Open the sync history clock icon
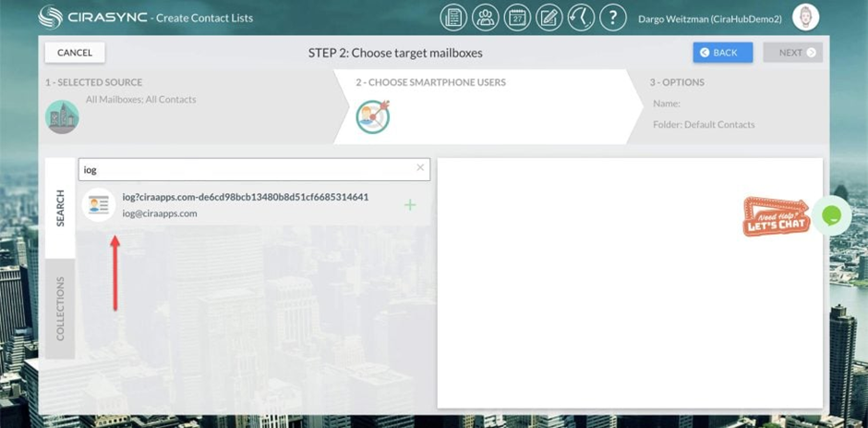The image size is (868, 428). click(581, 18)
